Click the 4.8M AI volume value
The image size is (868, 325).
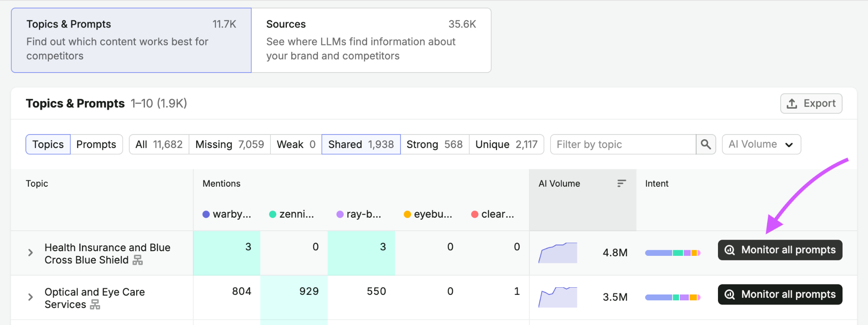(615, 252)
